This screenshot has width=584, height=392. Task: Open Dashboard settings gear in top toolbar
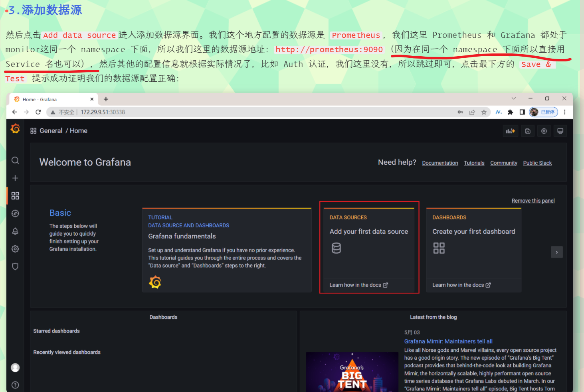click(x=544, y=131)
